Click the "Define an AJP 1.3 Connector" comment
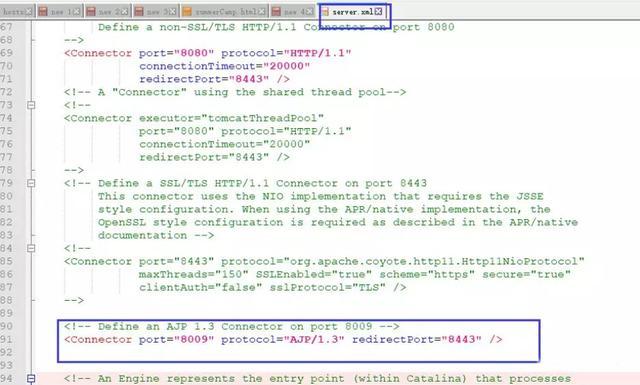The width and height of the screenshot is (640, 385). point(231,326)
